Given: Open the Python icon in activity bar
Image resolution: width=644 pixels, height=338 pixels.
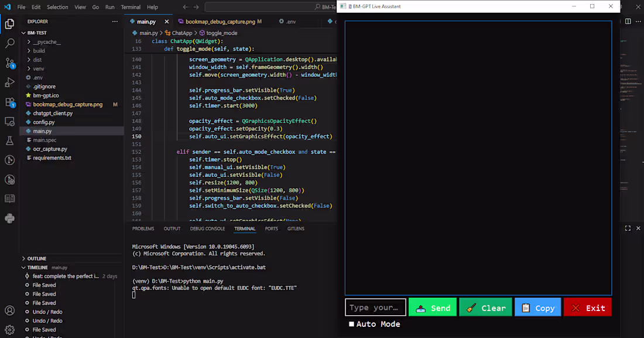Looking at the screenshot, I should [x=9, y=218].
